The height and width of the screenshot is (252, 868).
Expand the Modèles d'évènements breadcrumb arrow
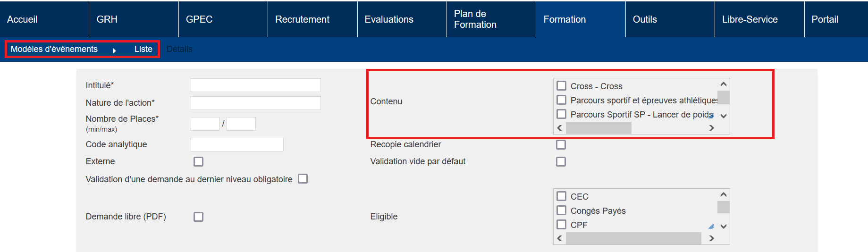coord(114,50)
